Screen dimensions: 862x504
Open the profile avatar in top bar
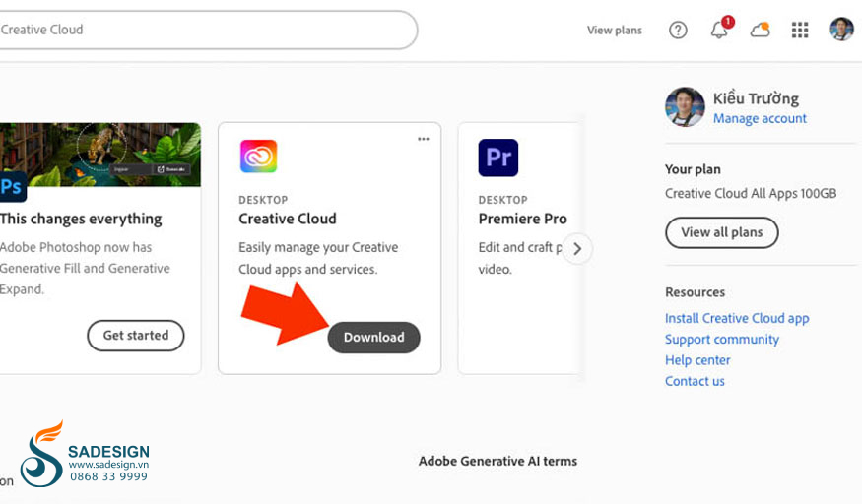pyautogui.click(x=841, y=30)
